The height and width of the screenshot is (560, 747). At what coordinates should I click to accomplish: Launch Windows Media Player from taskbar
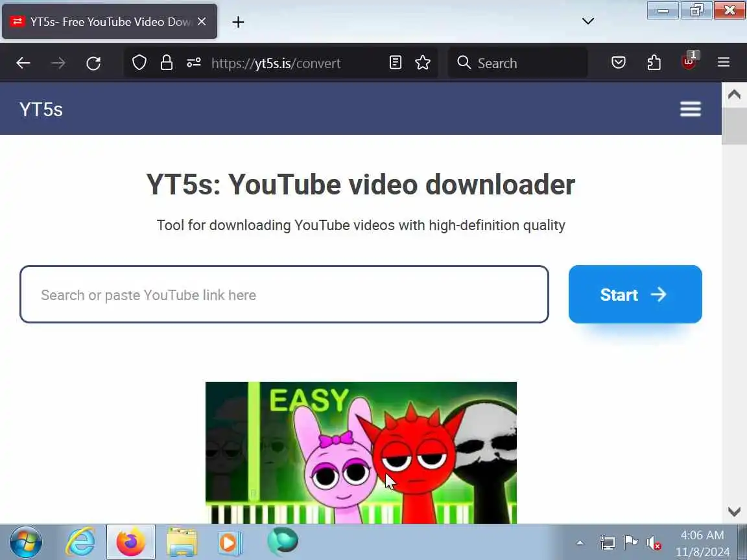pos(230,542)
